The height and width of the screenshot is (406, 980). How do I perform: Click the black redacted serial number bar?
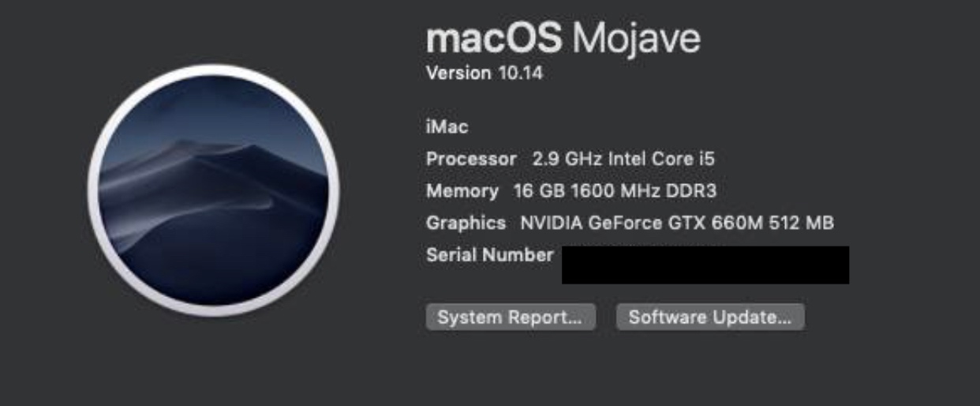(x=705, y=265)
